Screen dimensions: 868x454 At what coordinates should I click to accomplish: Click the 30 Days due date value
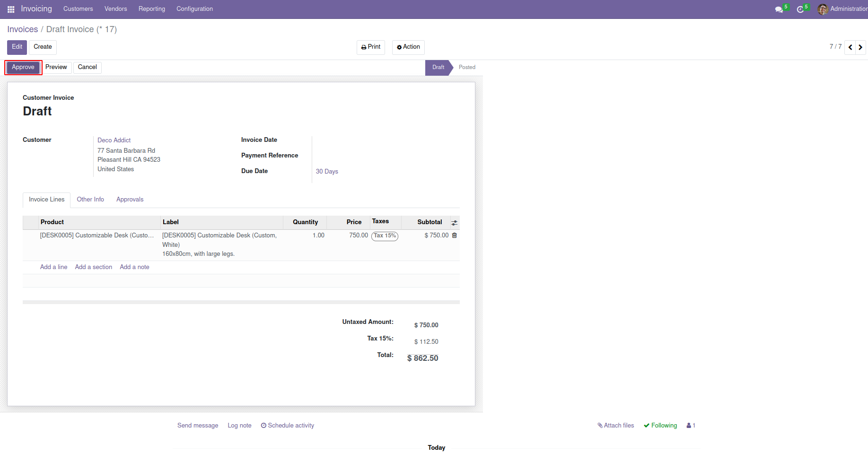click(x=327, y=172)
